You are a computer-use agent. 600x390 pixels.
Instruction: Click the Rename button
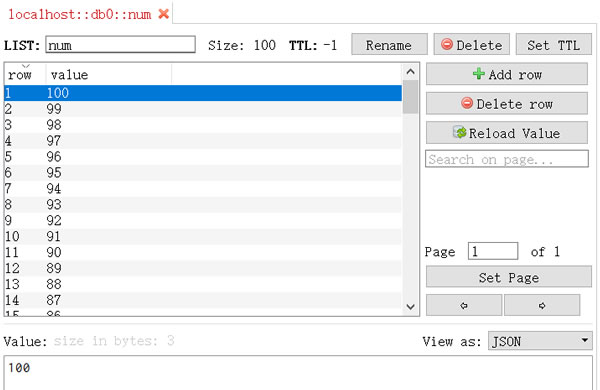(x=389, y=45)
